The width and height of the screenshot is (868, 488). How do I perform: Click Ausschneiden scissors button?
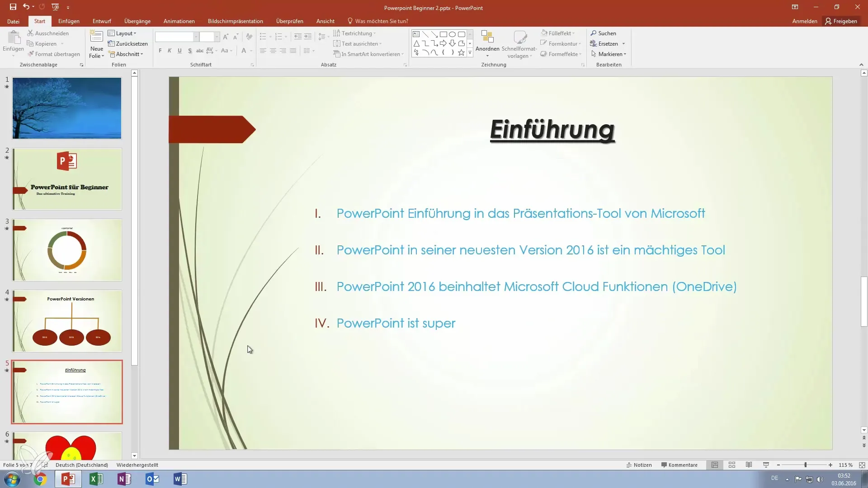[48, 33]
